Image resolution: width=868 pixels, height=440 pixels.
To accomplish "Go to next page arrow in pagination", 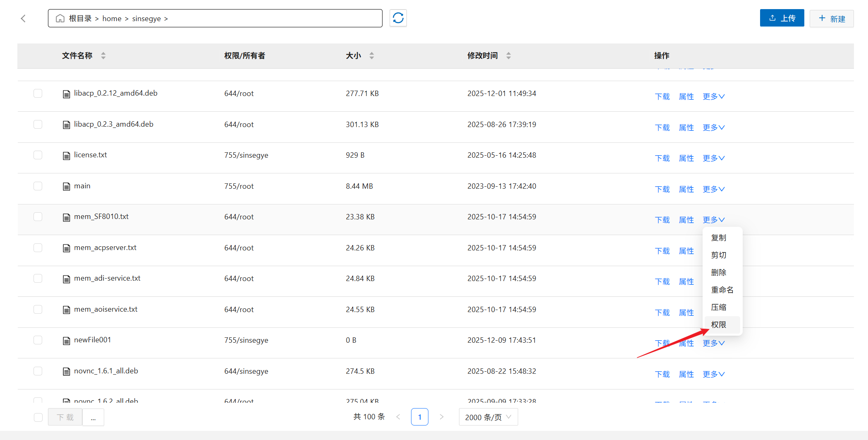I will (x=441, y=417).
